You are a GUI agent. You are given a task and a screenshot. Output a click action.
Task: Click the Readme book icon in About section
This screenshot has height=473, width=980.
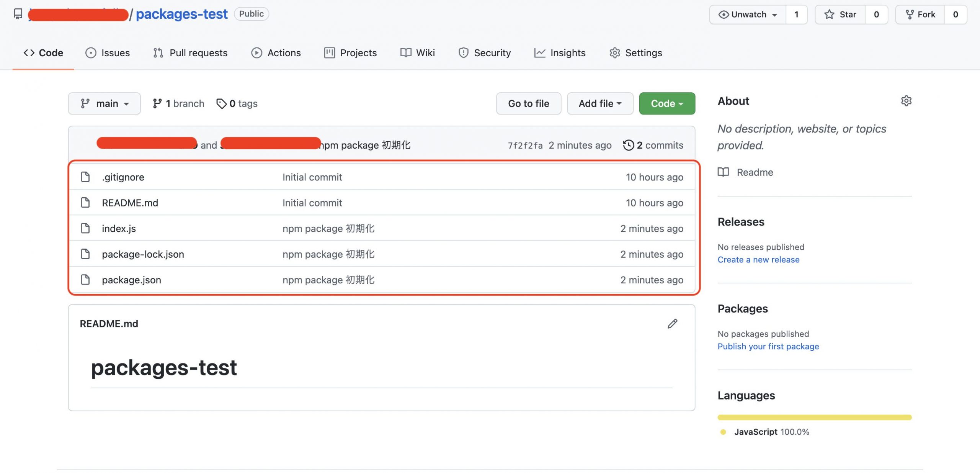coord(724,172)
